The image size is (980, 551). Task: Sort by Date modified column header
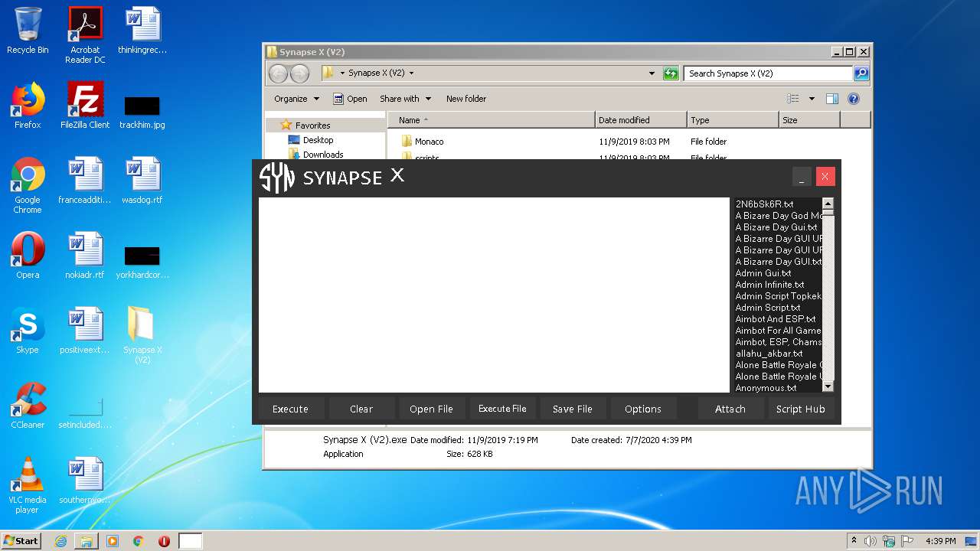coord(640,120)
